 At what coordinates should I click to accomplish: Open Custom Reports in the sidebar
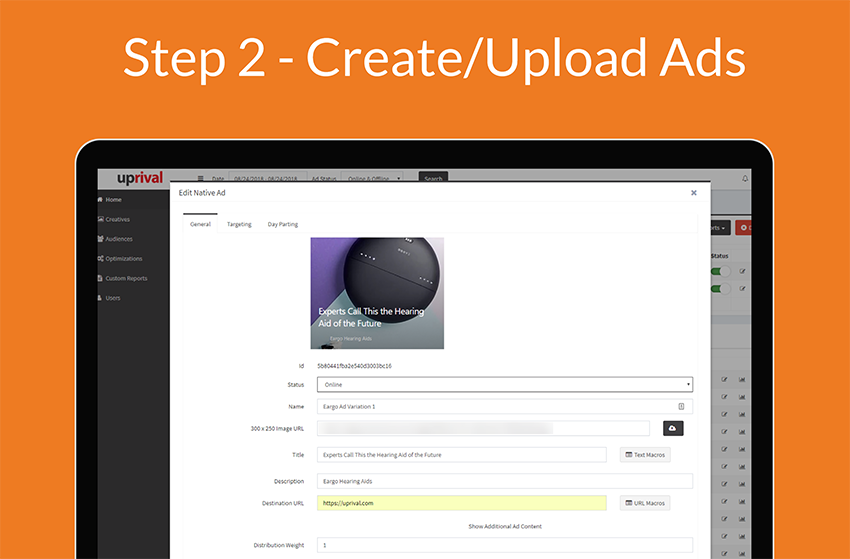(x=123, y=278)
